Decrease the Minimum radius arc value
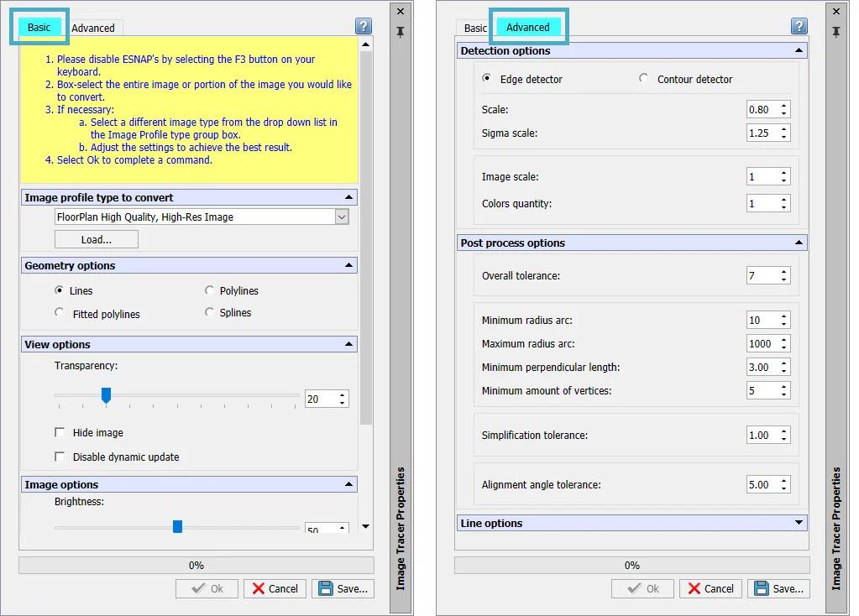859x616 pixels. click(783, 324)
